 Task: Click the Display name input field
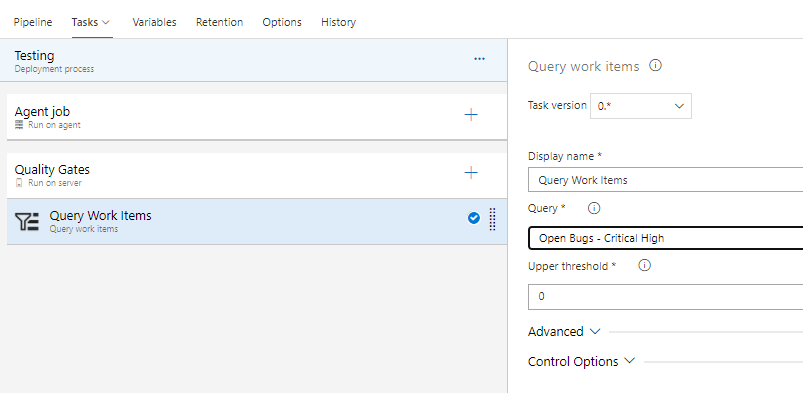coord(665,180)
